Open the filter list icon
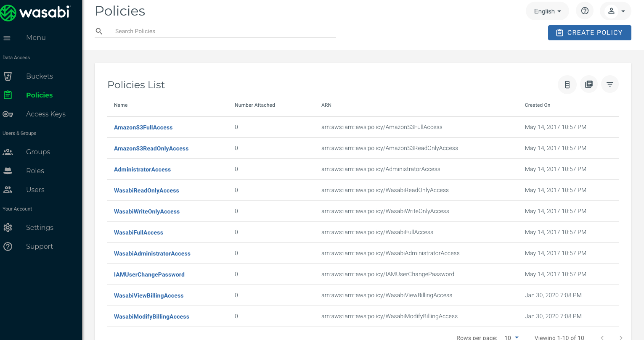Image resolution: width=644 pixels, height=340 pixels. pos(610,84)
